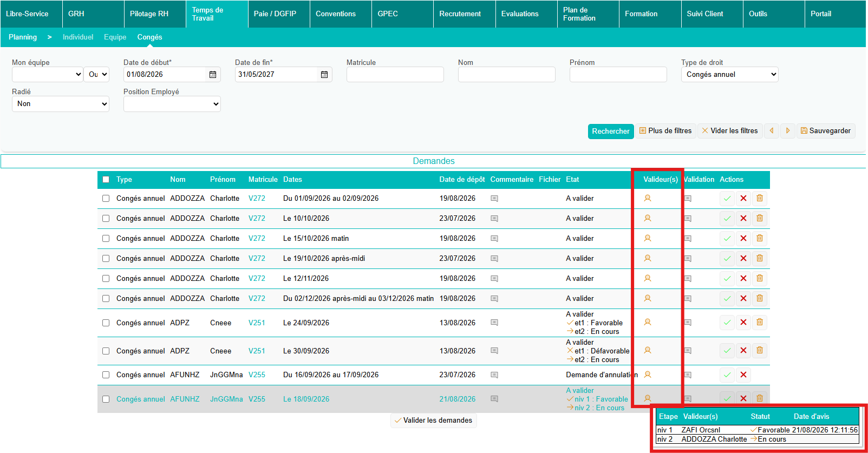This screenshot has width=868, height=453.
Task: Reject the Le 24/09/2026 leave request
Action: tap(743, 323)
